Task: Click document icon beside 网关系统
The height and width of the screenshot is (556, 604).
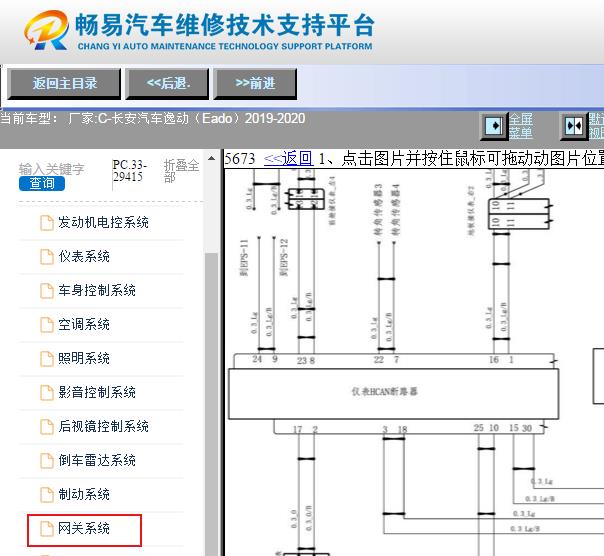Action: (x=47, y=528)
